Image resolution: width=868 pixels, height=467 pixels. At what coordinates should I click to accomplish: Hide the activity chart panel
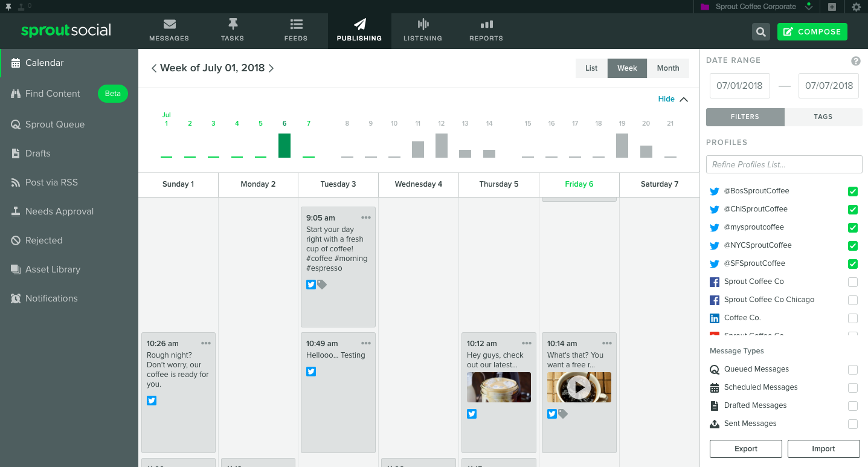click(673, 99)
